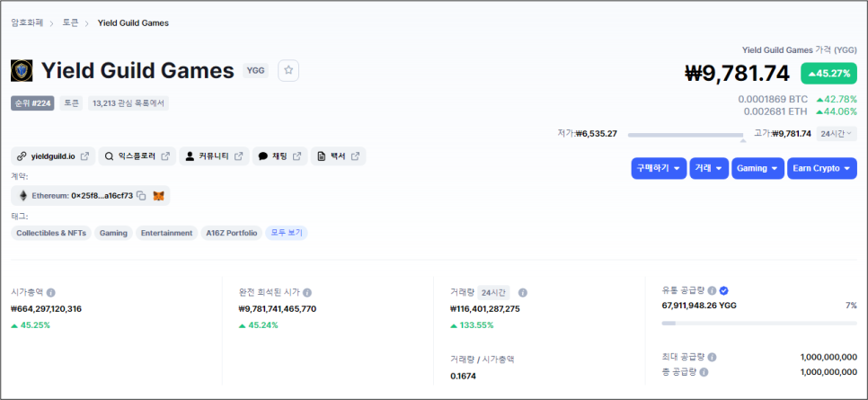This screenshot has height=400, width=868.
Task: Click info icon next to 최대 공급량
Action: tap(712, 358)
